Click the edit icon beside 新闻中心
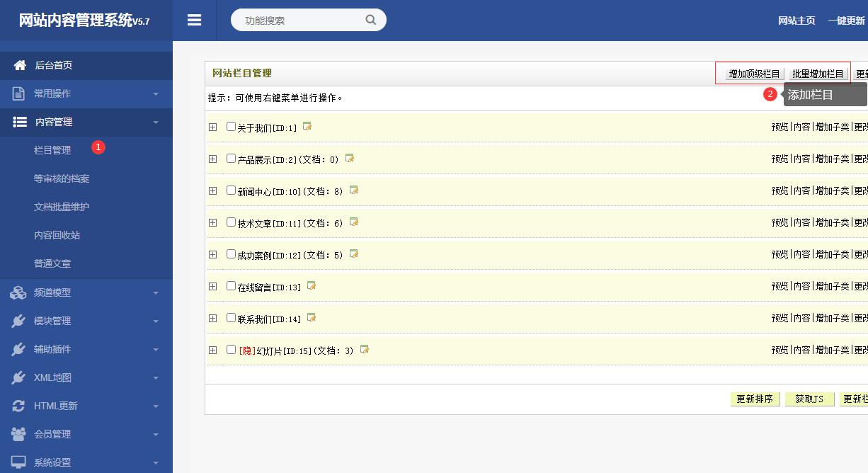Viewport: 868px width, 473px height. pos(354,190)
